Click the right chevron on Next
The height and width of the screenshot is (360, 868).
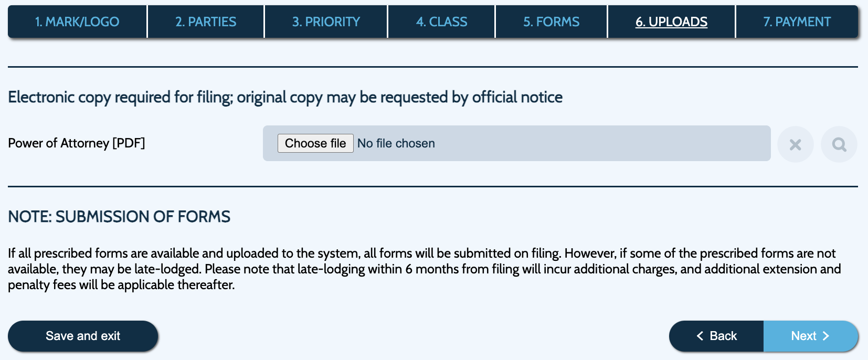click(x=825, y=336)
